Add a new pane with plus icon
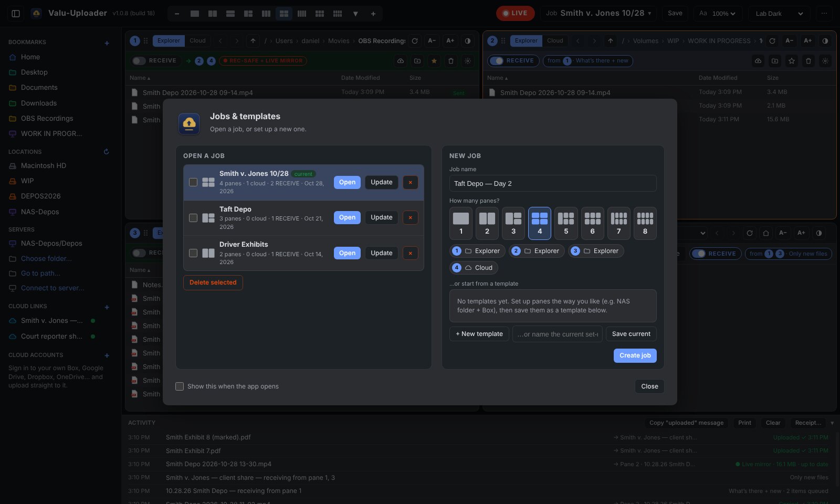The width and height of the screenshot is (840, 504). pyautogui.click(x=373, y=14)
